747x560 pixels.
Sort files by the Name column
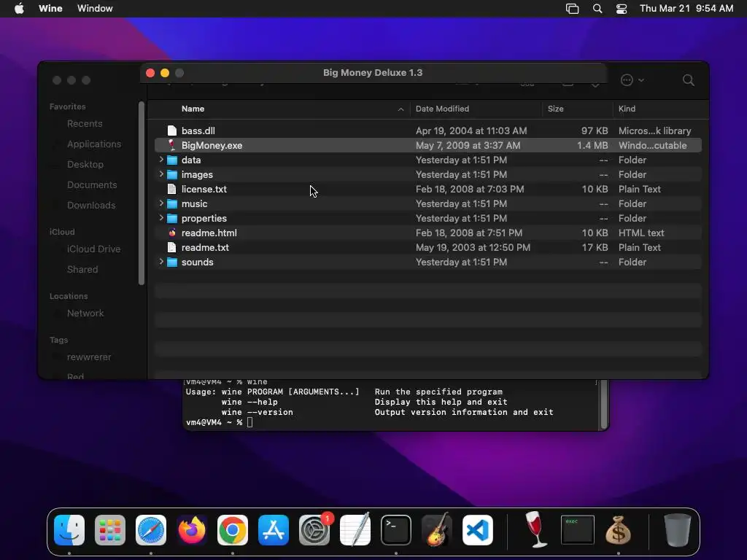(193, 109)
